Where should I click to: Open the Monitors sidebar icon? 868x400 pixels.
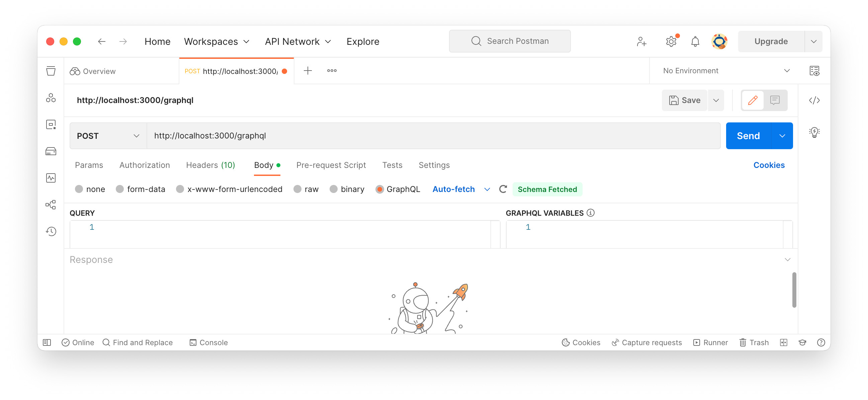coord(51,178)
